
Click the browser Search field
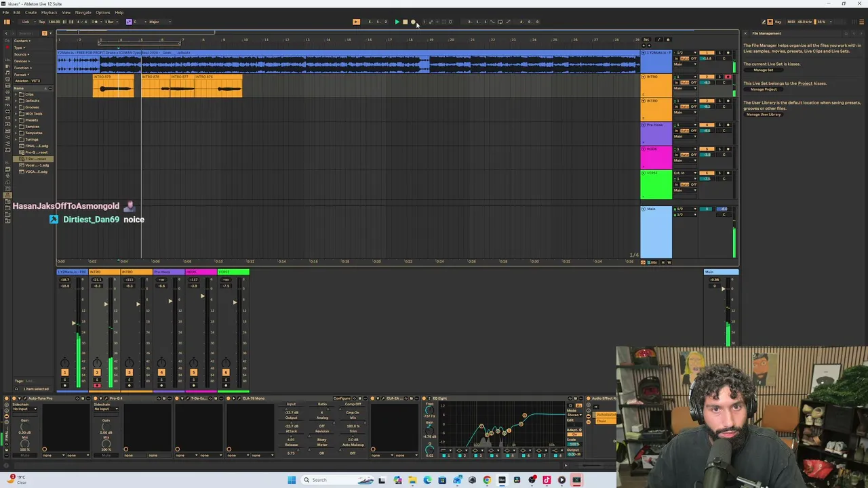coord(27,33)
